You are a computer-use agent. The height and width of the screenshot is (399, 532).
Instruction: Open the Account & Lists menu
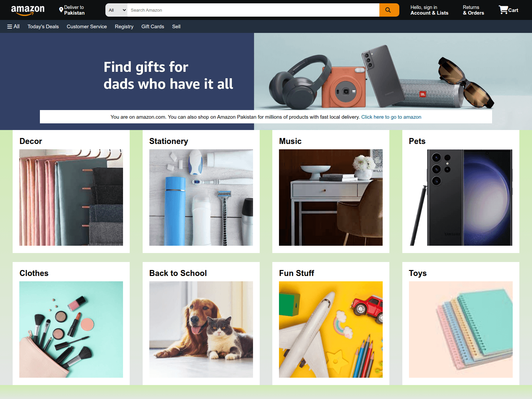coord(429,10)
